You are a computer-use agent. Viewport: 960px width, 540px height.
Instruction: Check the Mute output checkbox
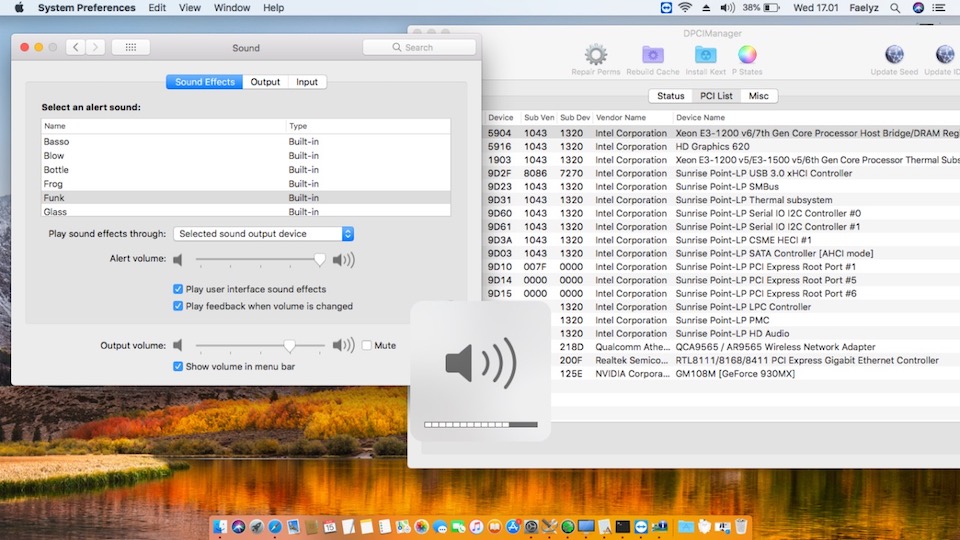point(366,345)
